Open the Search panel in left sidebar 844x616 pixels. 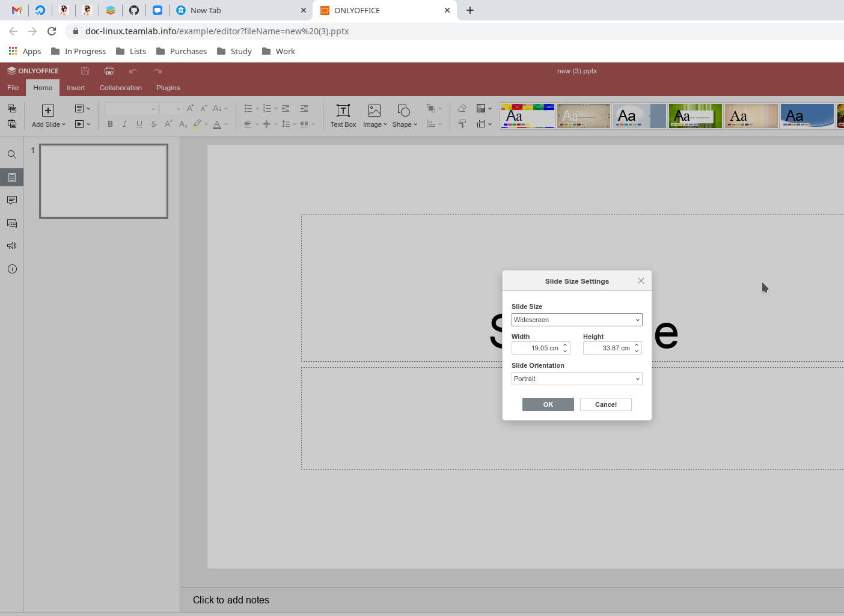(x=11, y=154)
